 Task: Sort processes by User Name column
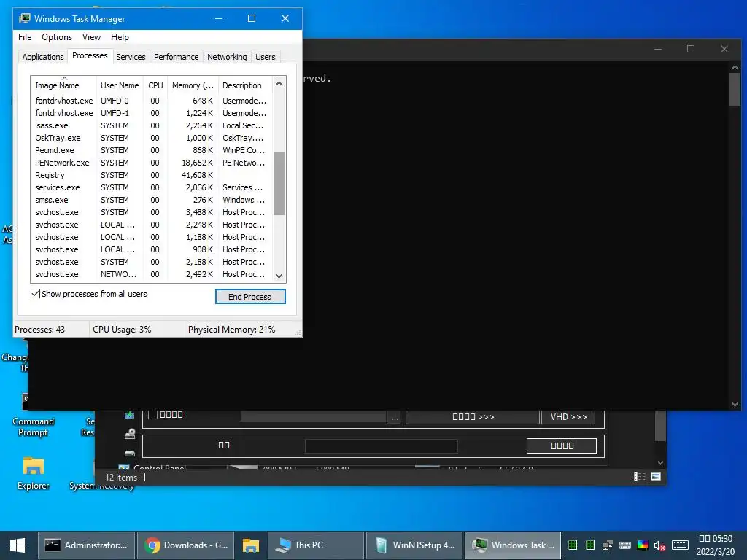tap(120, 85)
